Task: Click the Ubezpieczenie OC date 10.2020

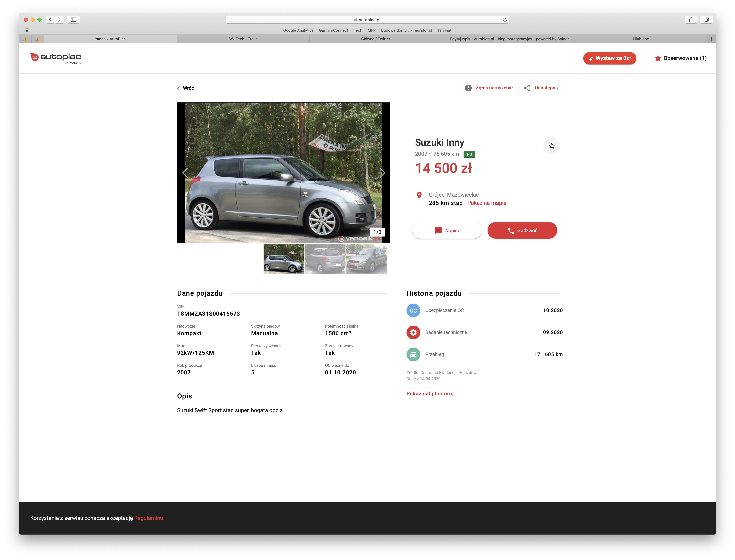Action: coord(552,310)
